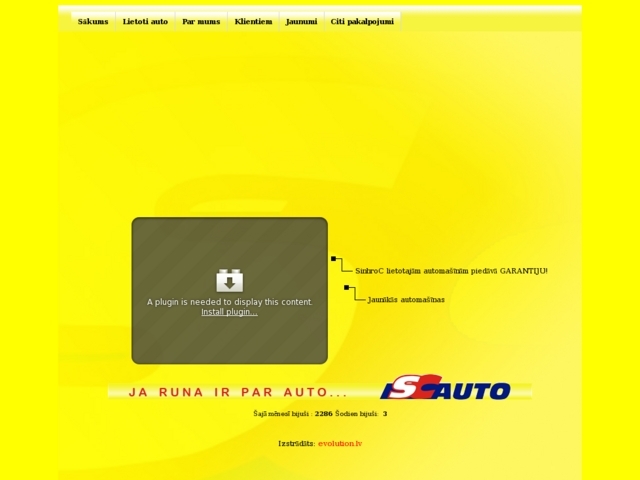Click the JA RUNA IR PAR AUTO banner text
The width and height of the screenshot is (640, 480).
click(x=238, y=392)
